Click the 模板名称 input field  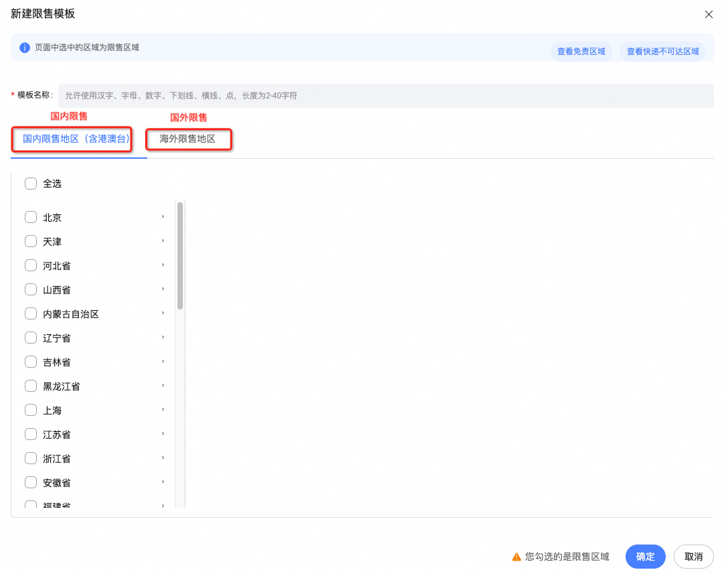coord(386,96)
